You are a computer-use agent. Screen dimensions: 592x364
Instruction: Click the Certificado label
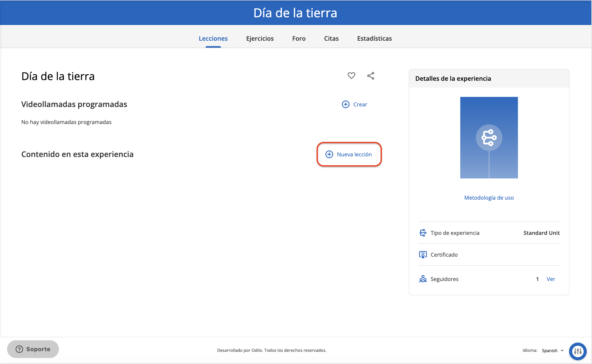(444, 255)
